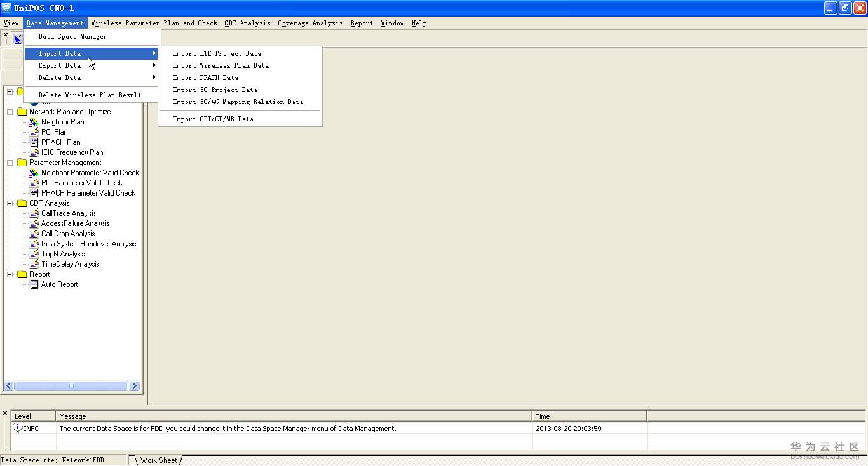Open the Report menu in the menu bar
The height and width of the screenshot is (466, 868).
click(362, 23)
